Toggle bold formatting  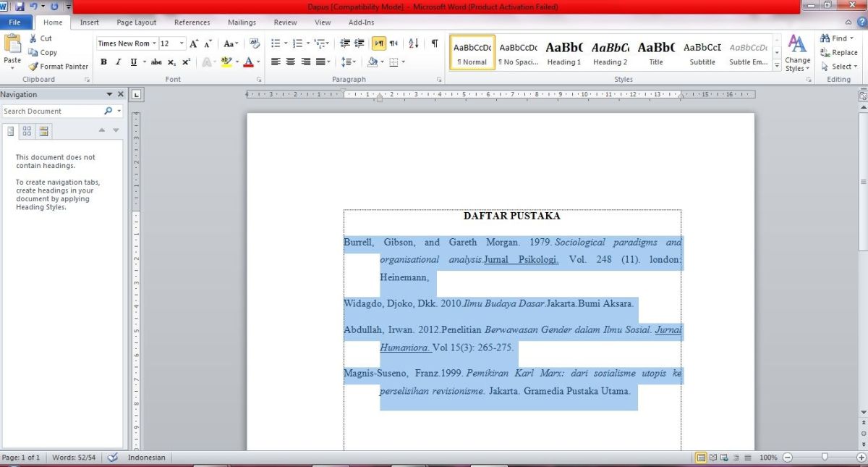tap(103, 62)
